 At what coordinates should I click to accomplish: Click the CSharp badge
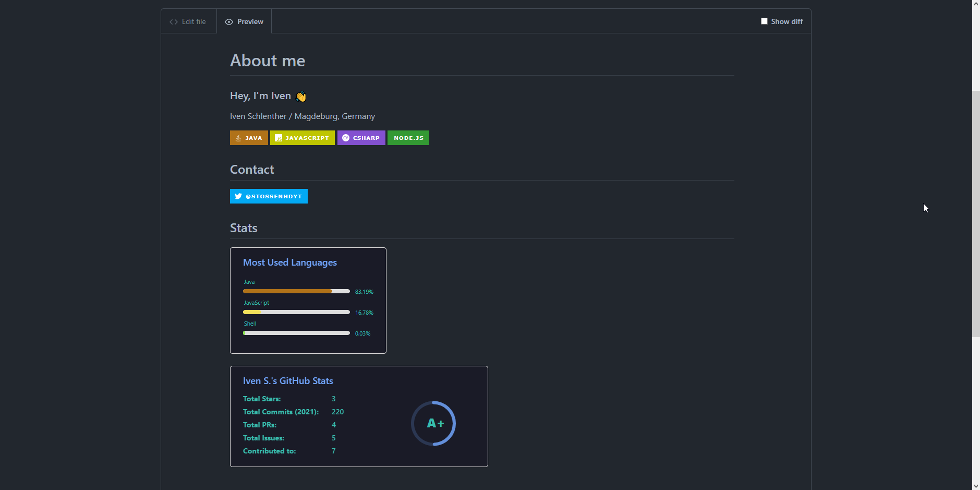pyautogui.click(x=361, y=138)
